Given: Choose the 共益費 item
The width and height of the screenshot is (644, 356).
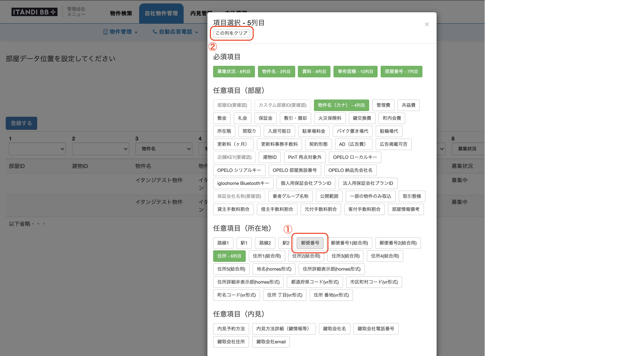Looking at the screenshot, I should click(408, 105).
